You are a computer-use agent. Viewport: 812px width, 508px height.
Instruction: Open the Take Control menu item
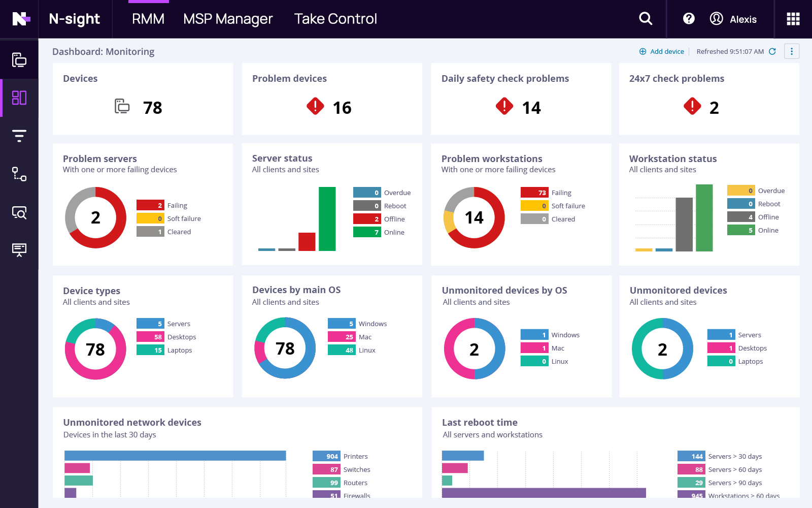[x=335, y=19]
